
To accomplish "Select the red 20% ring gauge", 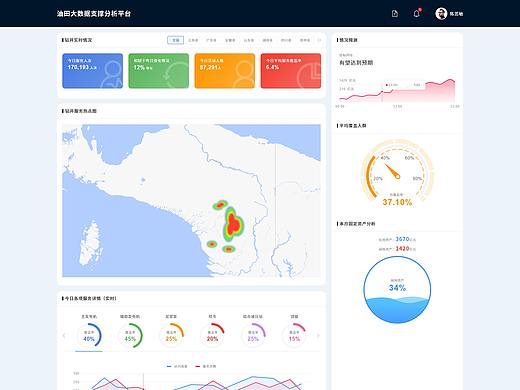I will click(212, 335).
